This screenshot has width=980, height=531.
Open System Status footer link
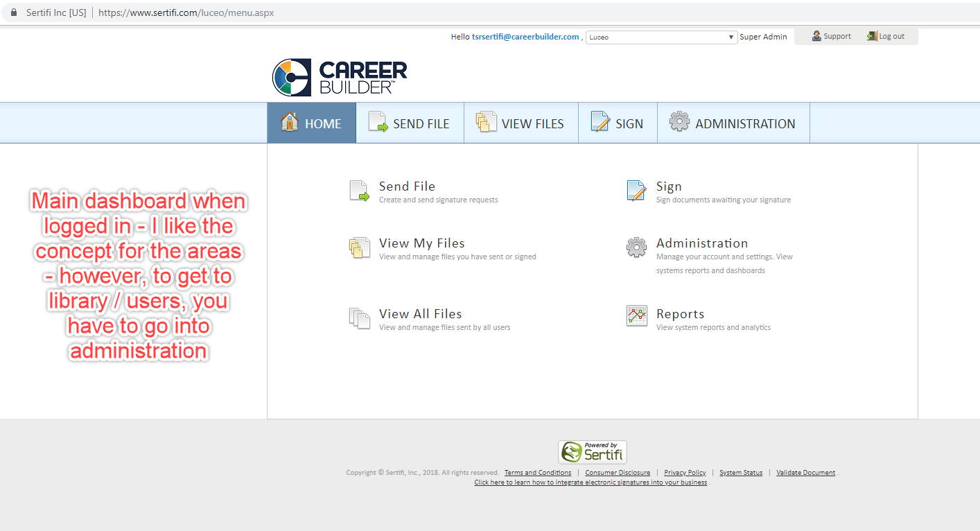[741, 473]
